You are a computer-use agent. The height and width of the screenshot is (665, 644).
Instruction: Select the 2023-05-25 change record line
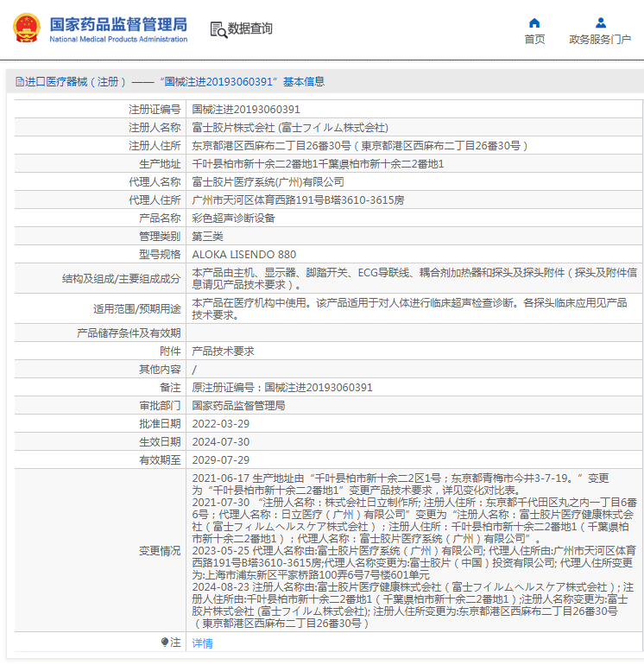tap(414, 563)
